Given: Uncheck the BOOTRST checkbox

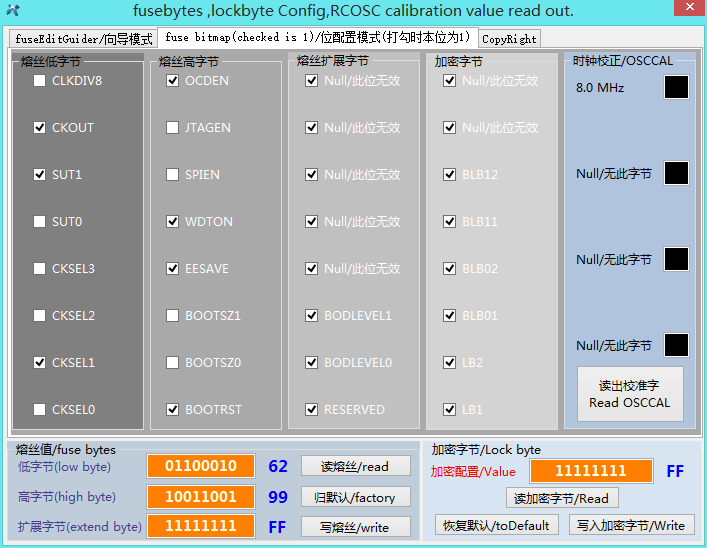Looking at the screenshot, I should 172,410.
